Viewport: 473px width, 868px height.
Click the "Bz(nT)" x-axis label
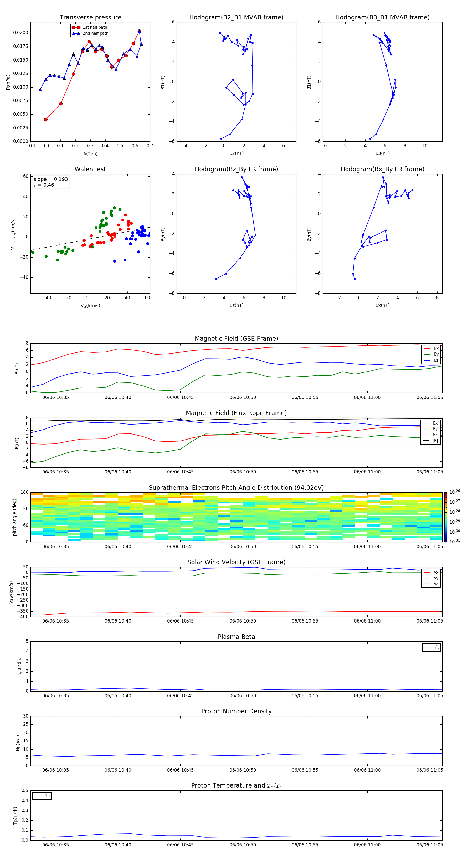[236, 305]
